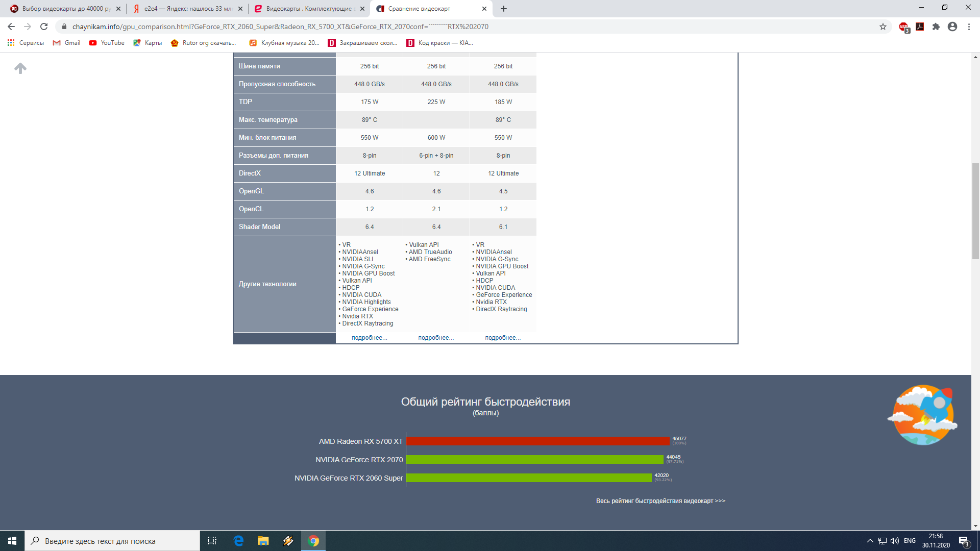Click the Shader Model row header

[284, 227]
